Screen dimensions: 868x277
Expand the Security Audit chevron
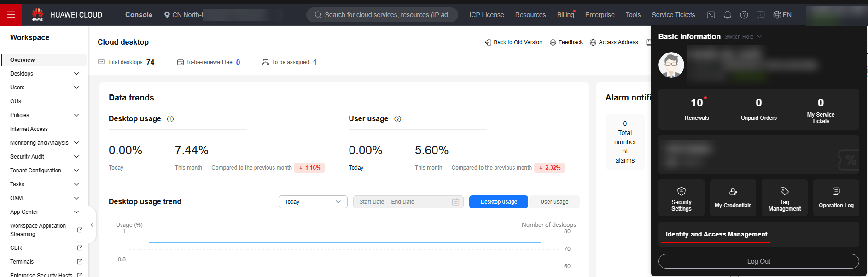click(x=76, y=157)
